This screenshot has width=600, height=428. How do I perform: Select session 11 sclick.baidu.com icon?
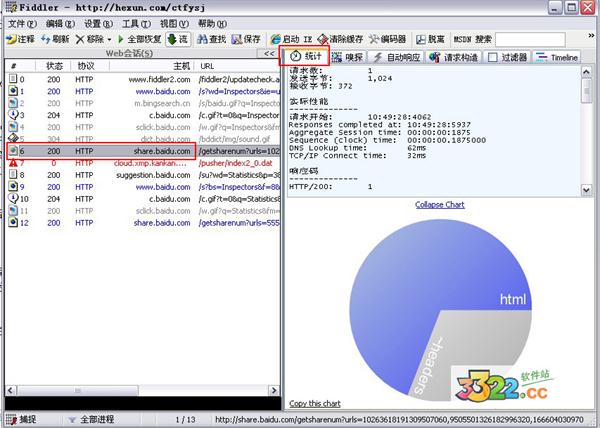13,211
